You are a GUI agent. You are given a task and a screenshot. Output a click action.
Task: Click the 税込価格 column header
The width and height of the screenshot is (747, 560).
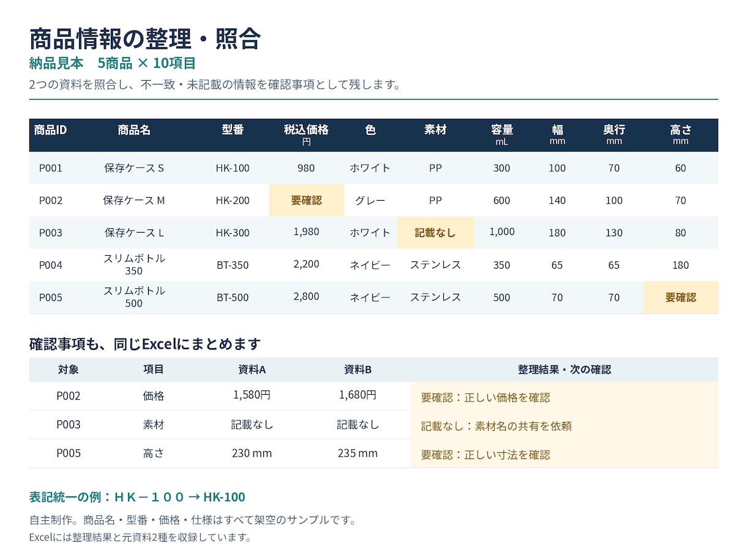[x=306, y=135]
